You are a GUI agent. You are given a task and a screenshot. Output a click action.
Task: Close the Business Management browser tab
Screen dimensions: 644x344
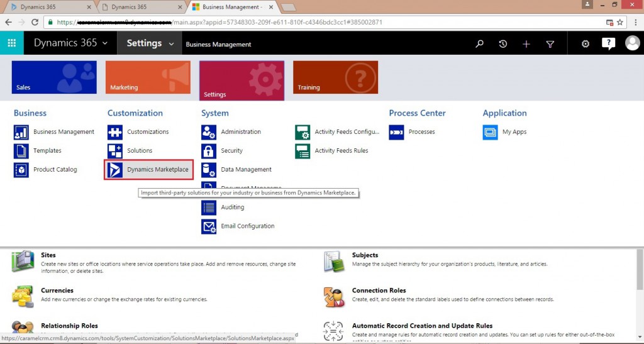point(271,7)
